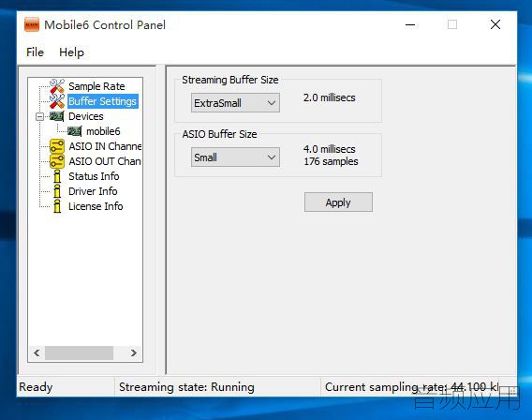This screenshot has width=532, height=420.
Task: Open the Streaming Buffer Size dropdown
Action: click(235, 103)
